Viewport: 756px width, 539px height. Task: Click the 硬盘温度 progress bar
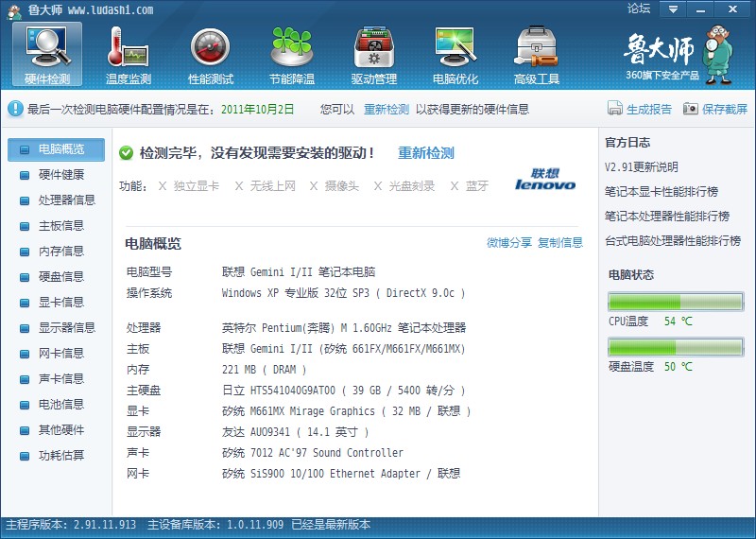coord(676,347)
